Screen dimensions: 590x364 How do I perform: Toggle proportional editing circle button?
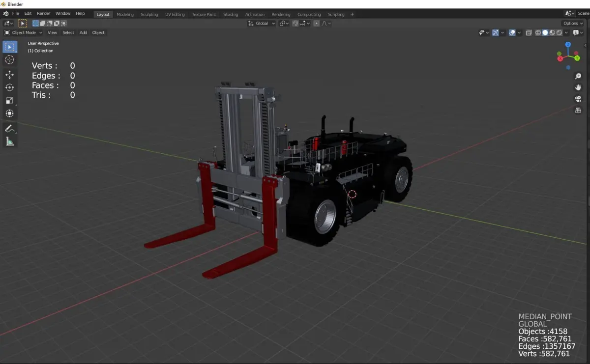(x=317, y=23)
